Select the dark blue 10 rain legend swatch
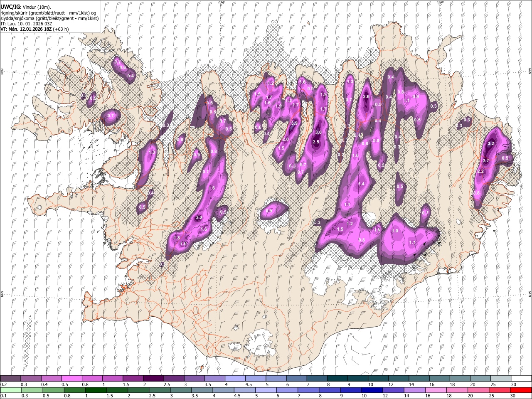The height and width of the screenshot is (399, 532). [x=372, y=390]
